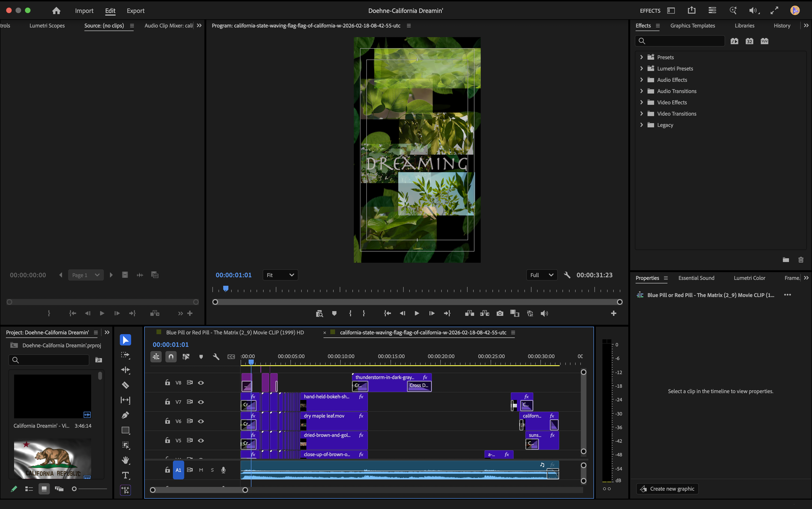The width and height of the screenshot is (812, 509).
Task: Select the Type tool
Action: coord(125,475)
